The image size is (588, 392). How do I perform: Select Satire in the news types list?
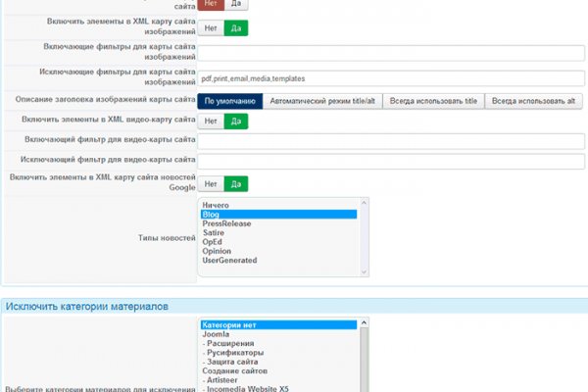(215, 232)
